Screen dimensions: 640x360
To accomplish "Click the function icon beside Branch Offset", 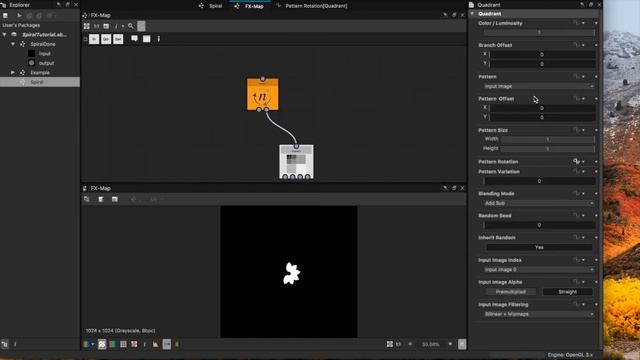I will tap(576, 45).
